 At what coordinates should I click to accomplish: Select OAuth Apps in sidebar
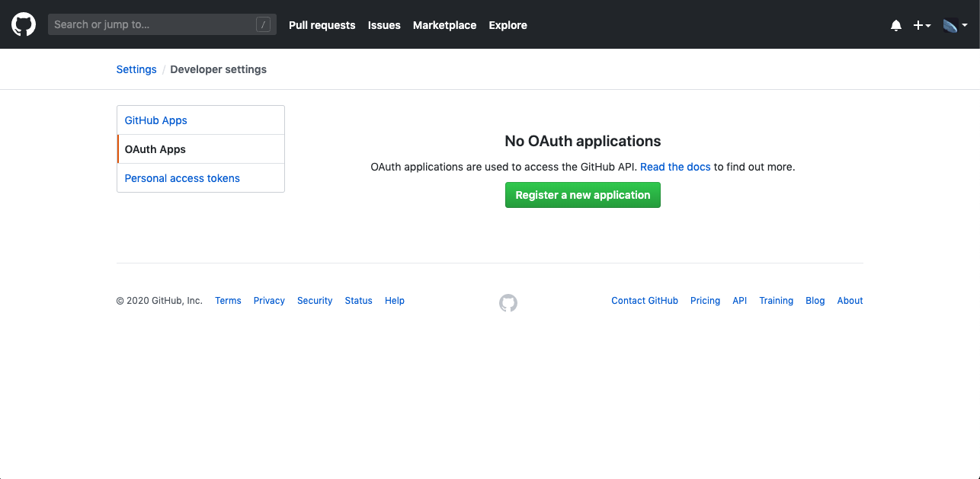pyautogui.click(x=200, y=149)
